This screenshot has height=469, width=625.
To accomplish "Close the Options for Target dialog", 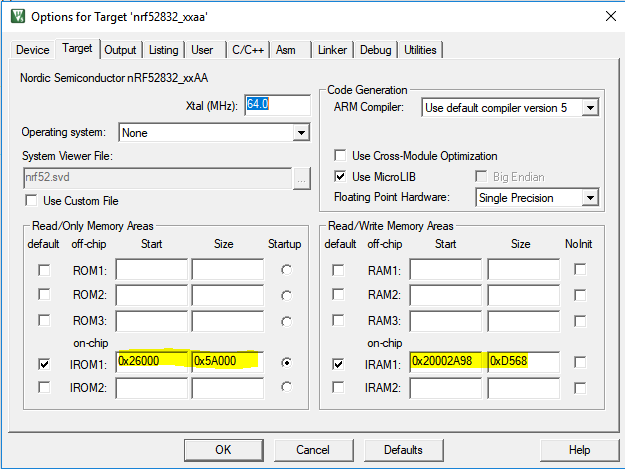I will [x=610, y=16].
